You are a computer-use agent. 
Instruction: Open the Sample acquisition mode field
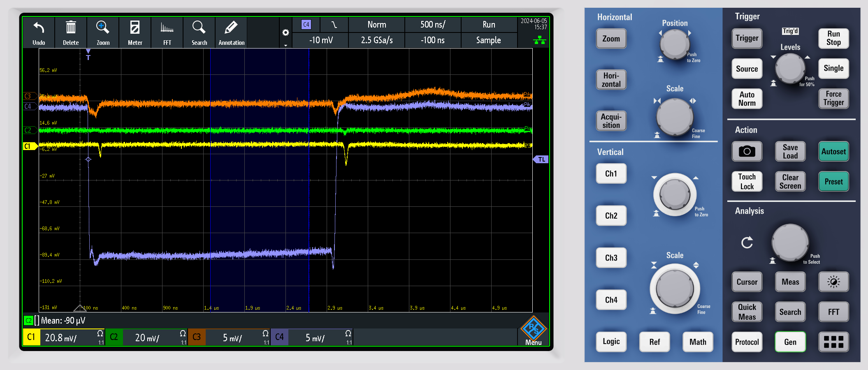coord(488,40)
